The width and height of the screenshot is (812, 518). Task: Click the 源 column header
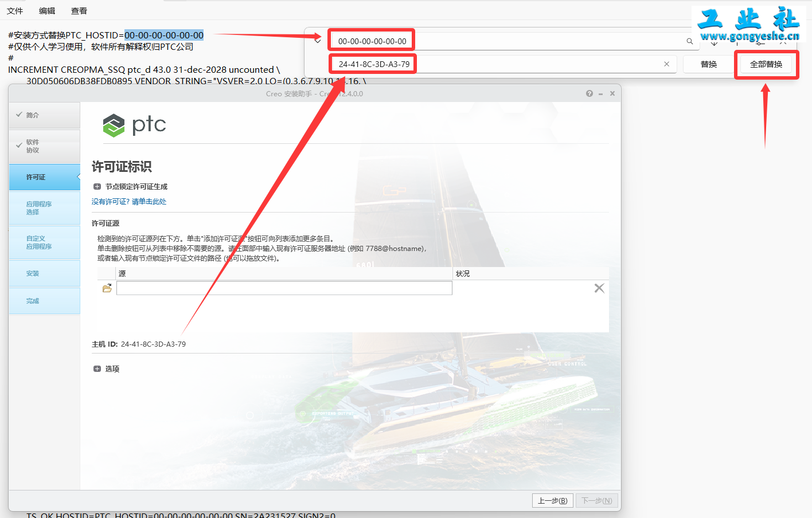(x=284, y=274)
